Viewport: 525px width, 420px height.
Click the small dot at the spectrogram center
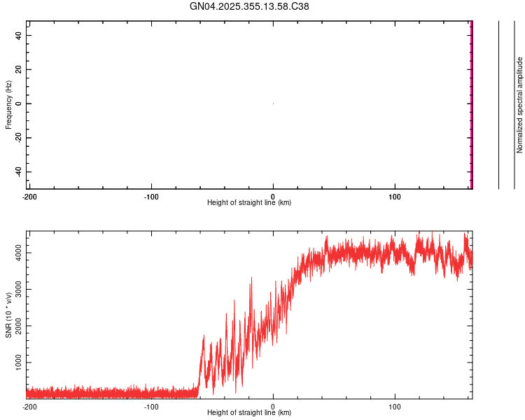[273, 104]
